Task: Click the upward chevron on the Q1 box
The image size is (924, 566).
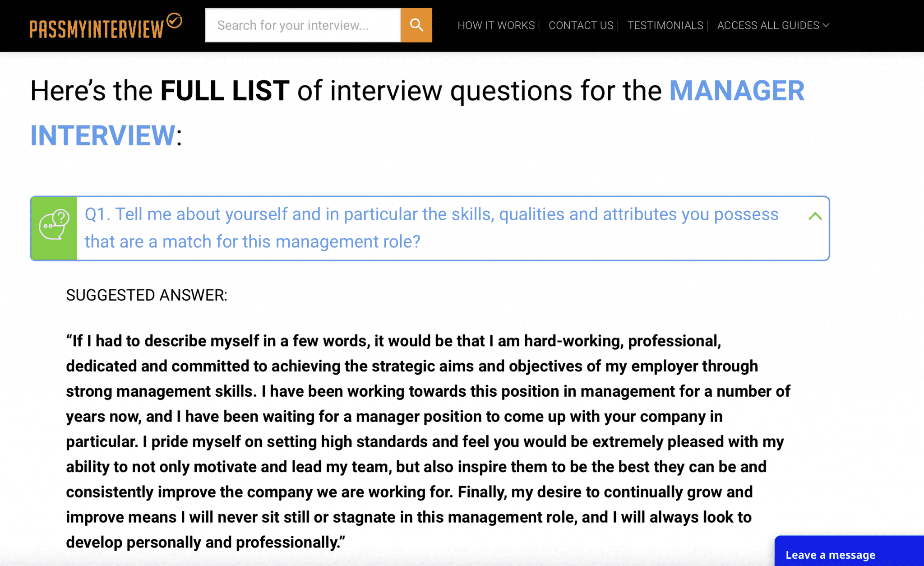Action: tap(815, 216)
